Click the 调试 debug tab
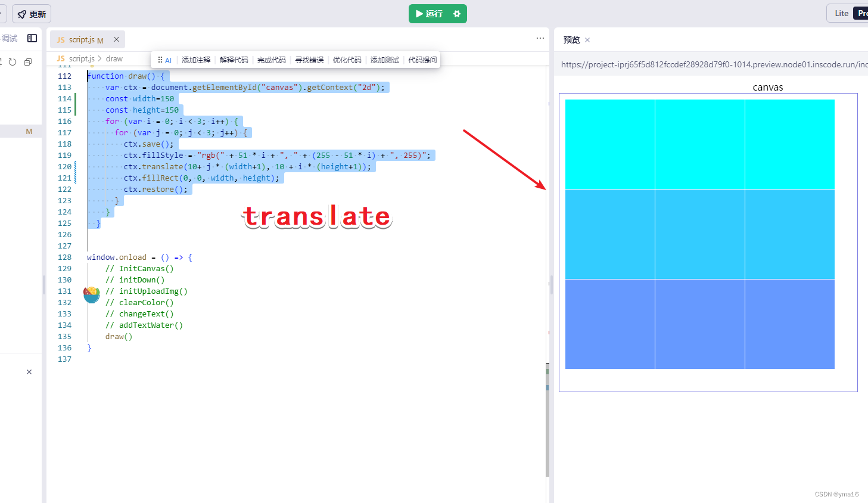This screenshot has height=503, width=868. coord(10,38)
